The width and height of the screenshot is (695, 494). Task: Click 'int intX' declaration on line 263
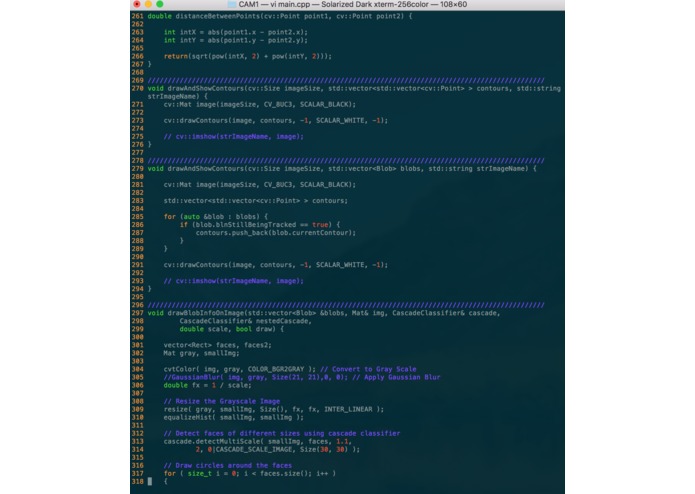tap(180, 32)
